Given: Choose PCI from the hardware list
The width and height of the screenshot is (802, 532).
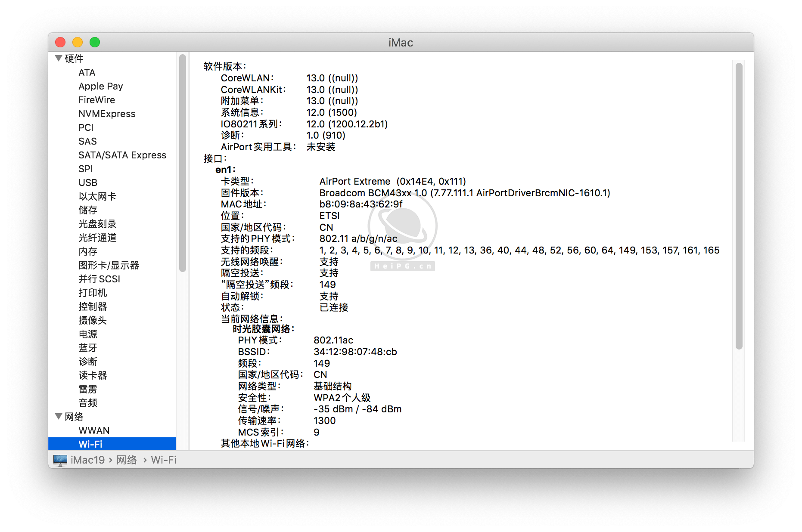Looking at the screenshot, I should click(x=86, y=127).
